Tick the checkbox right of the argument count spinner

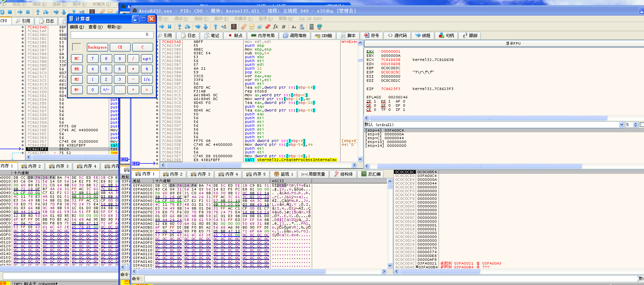point(642,125)
